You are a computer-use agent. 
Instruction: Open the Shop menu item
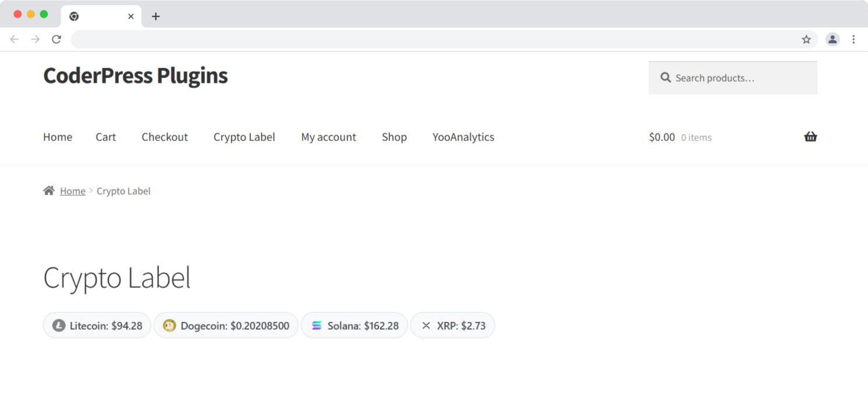(394, 137)
